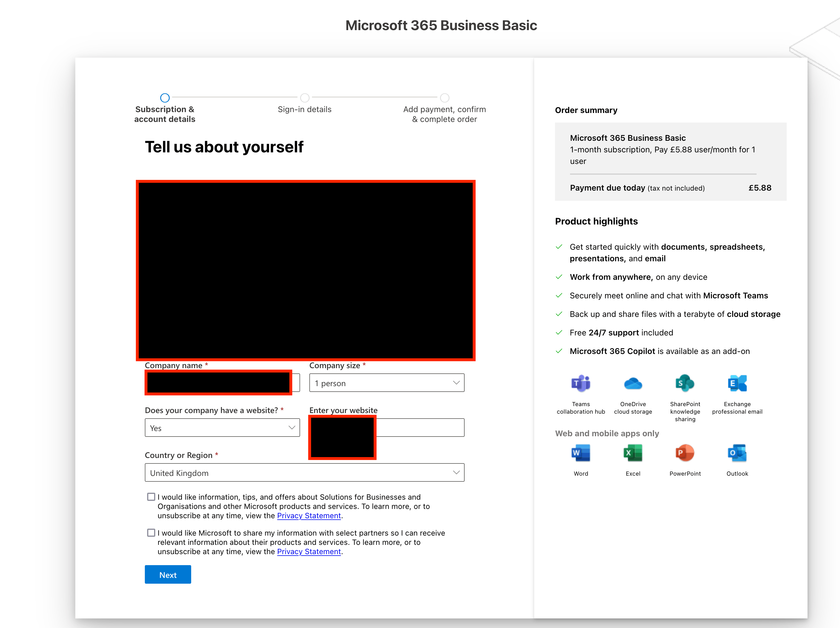Open Privacy Statement link under partners checkbox
The width and height of the screenshot is (840, 628).
click(309, 552)
